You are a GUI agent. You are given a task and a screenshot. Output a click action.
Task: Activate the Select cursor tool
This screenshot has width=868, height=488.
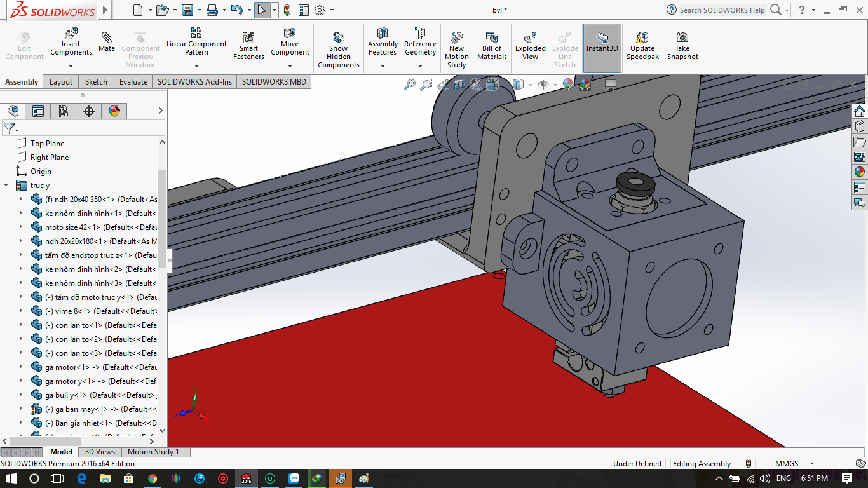pos(262,10)
